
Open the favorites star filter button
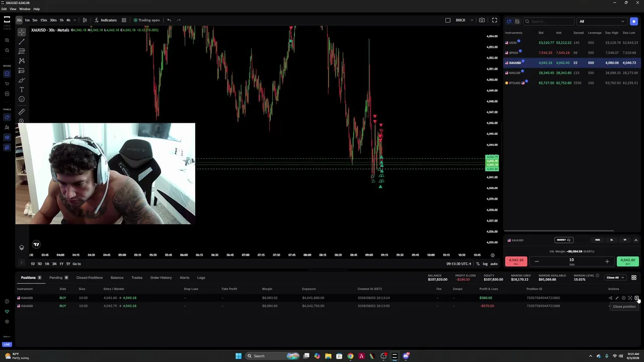[x=634, y=21]
